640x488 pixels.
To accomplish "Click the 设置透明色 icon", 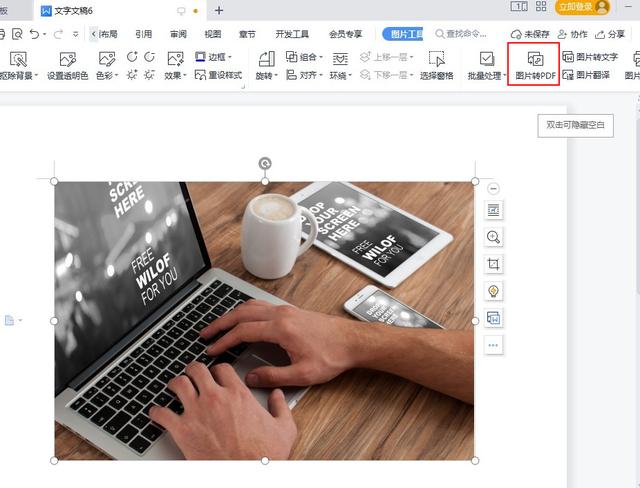I will [x=67, y=60].
